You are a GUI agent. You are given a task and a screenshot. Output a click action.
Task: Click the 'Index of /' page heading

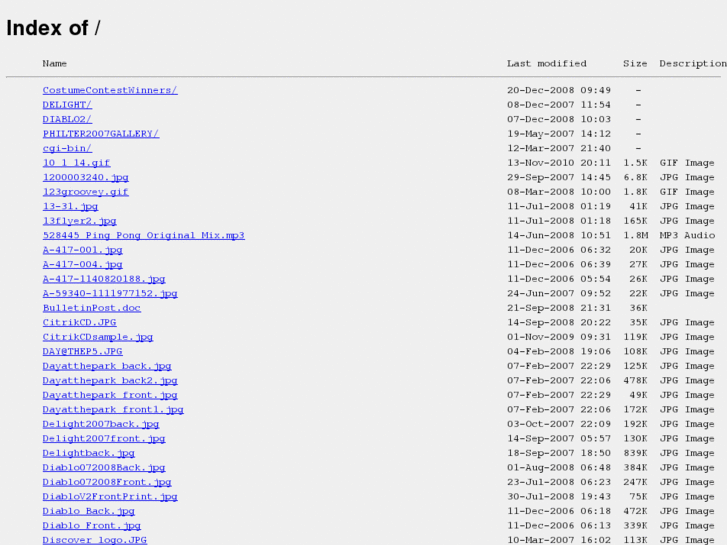point(53,28)
